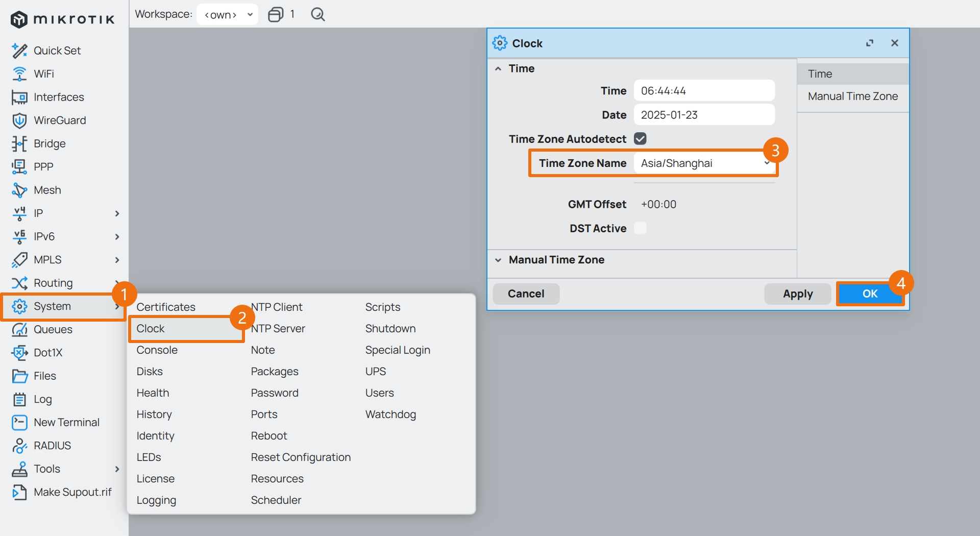The width and height of the screenshot is (980, 536).
Task: Click the Interfaces icon in sidebar
Action: (x=19, y=97)
